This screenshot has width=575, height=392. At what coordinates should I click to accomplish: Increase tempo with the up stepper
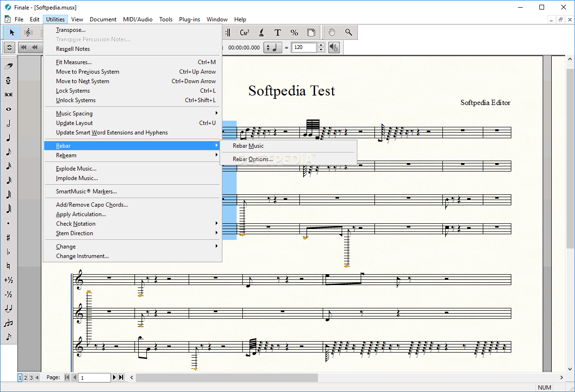321,45
